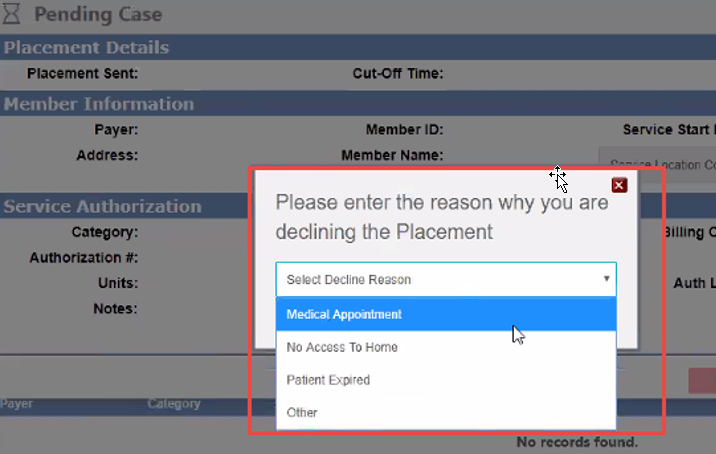Choose Medical Appointment as decline reason
This screenshot has width=716, height=454.
[x=446, y=314]
